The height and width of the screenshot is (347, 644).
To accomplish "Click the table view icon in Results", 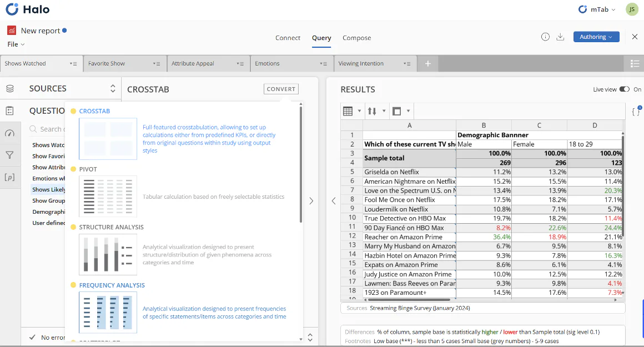I will pos(348,111).
